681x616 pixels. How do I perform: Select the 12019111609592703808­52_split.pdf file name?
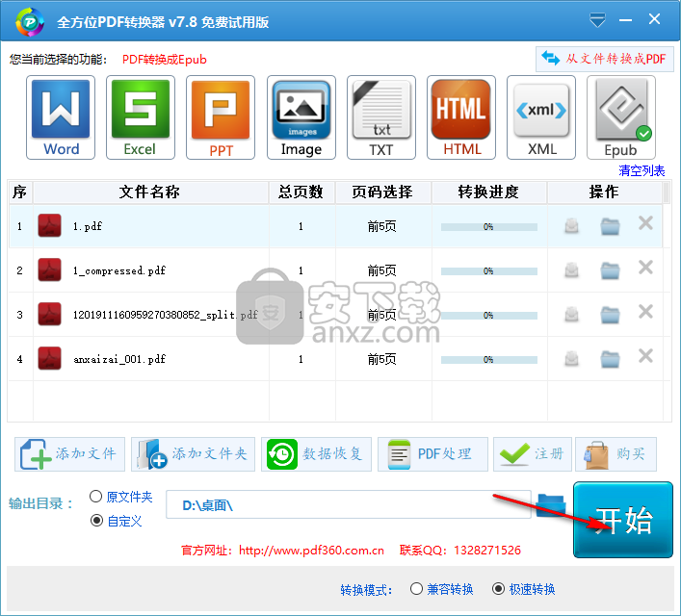click(166, 315)
